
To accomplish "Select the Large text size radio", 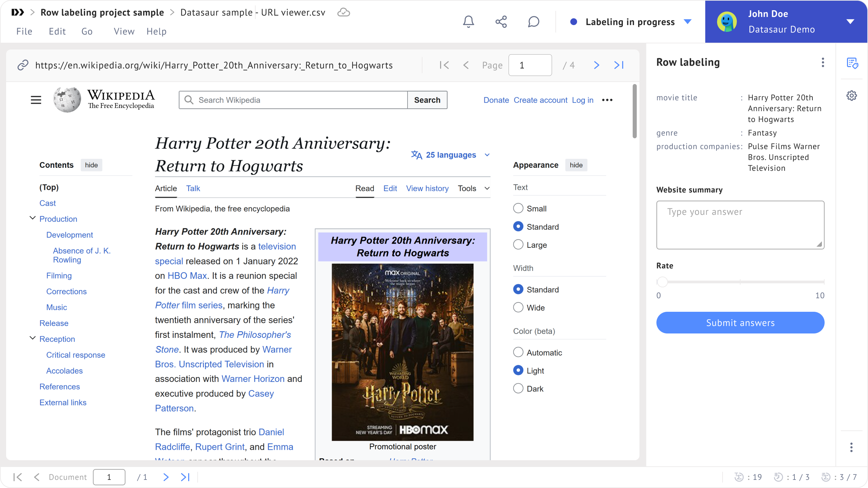I will tap(518, 245).
